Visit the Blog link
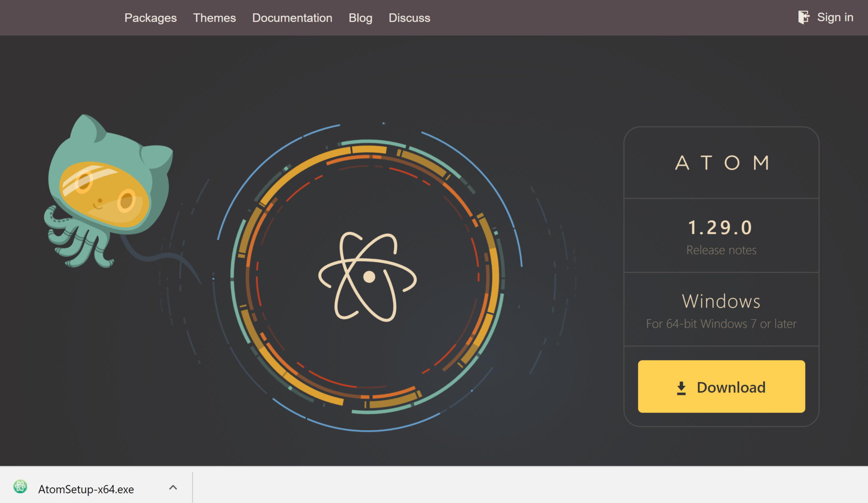868x503 pixels. pyautogui.click(x=360, y=18)
